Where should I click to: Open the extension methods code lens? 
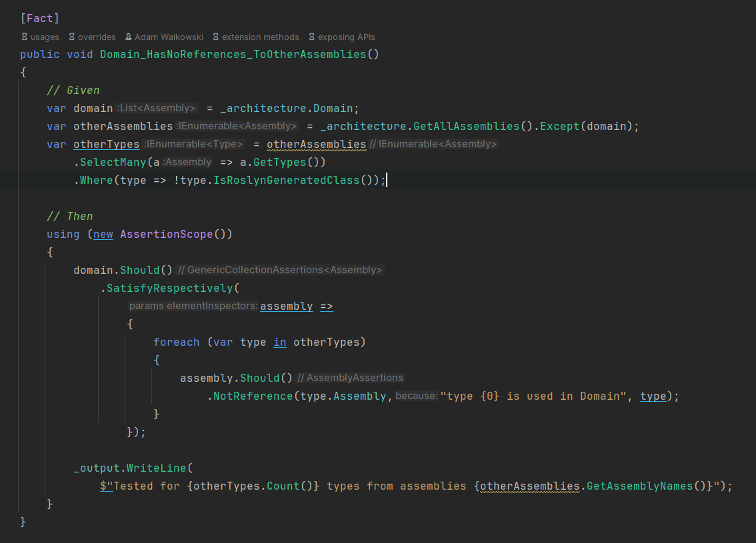[x=260, y=37]
